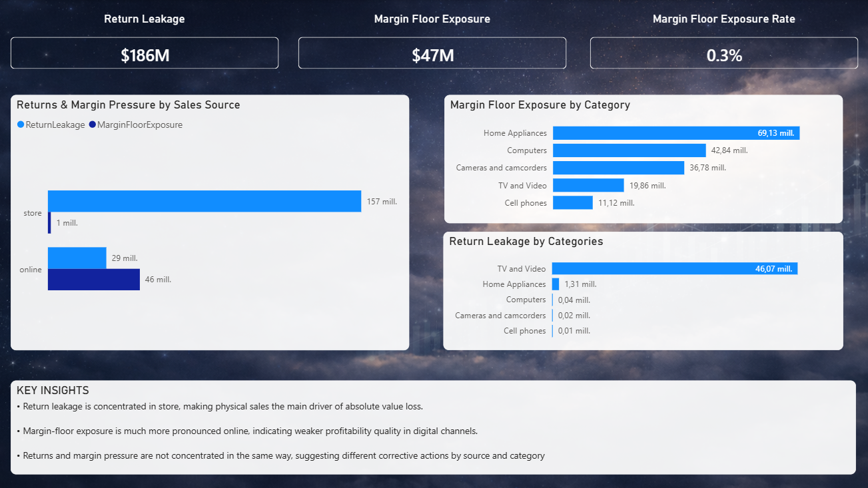Click the 29 mill. online leakage bar

point(75,258)
